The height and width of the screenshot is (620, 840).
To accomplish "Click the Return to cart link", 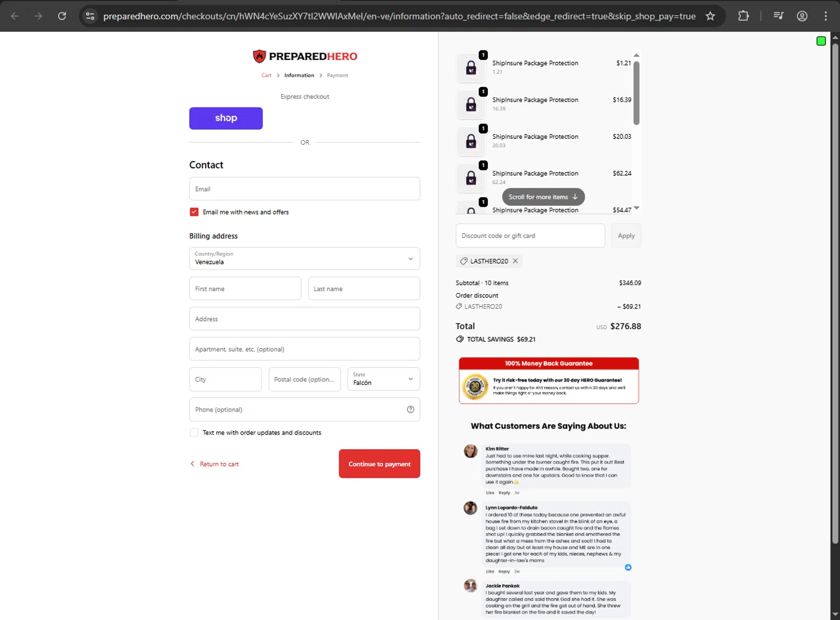I will 215,464.
